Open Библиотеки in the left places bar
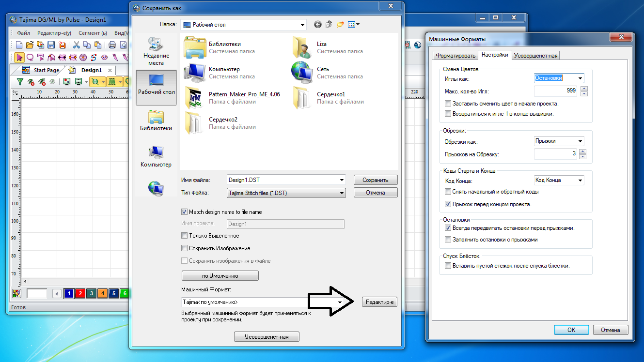Screen dimensions: 644x362 [x=156, y=121]
